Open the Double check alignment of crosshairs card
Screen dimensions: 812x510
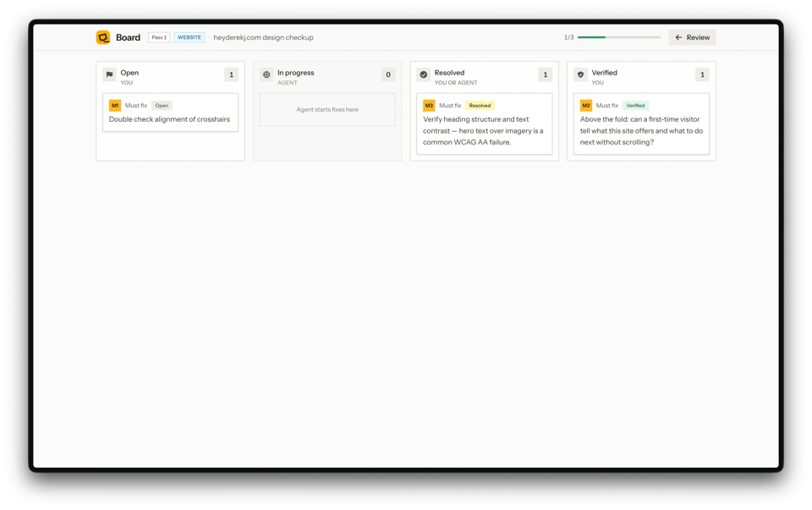(170, 112)
